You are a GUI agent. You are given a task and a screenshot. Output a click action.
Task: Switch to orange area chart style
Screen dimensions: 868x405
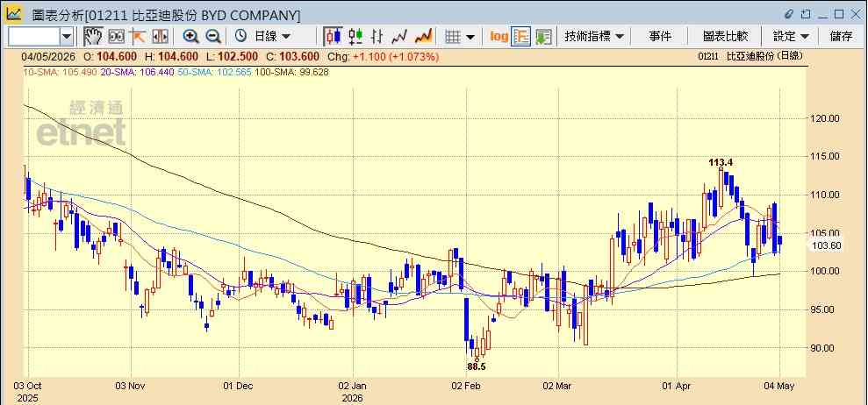pyautogui.click(x=423, y=37)
